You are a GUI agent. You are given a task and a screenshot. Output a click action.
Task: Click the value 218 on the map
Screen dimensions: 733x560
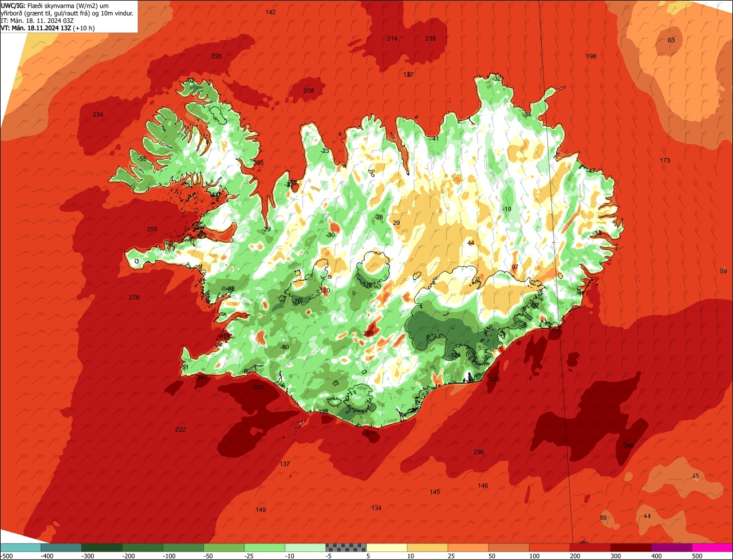pyautogui.click(x=431, y=38)
